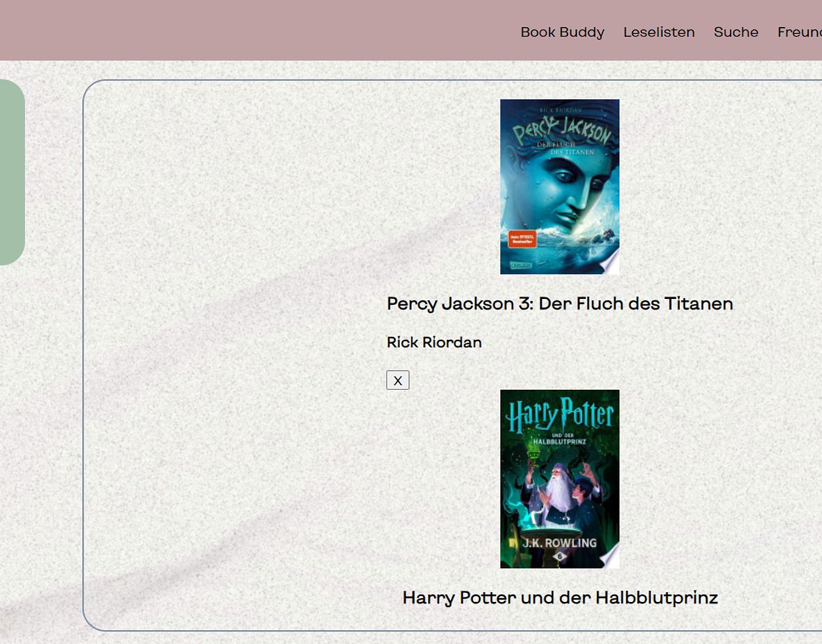822x644 pixels.
Task: Click the Percy Jackson book cover
Action: point(560,187)
